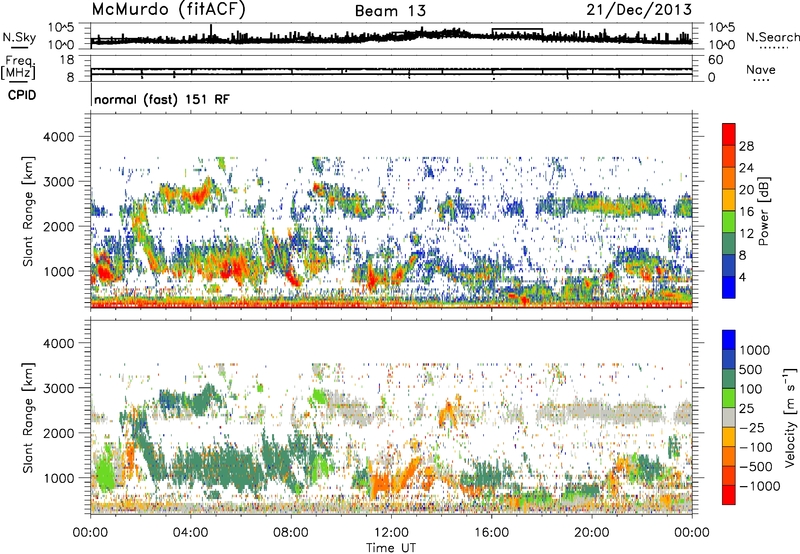Pick the dark green Power segment between 8 and 12

[729, 244]
